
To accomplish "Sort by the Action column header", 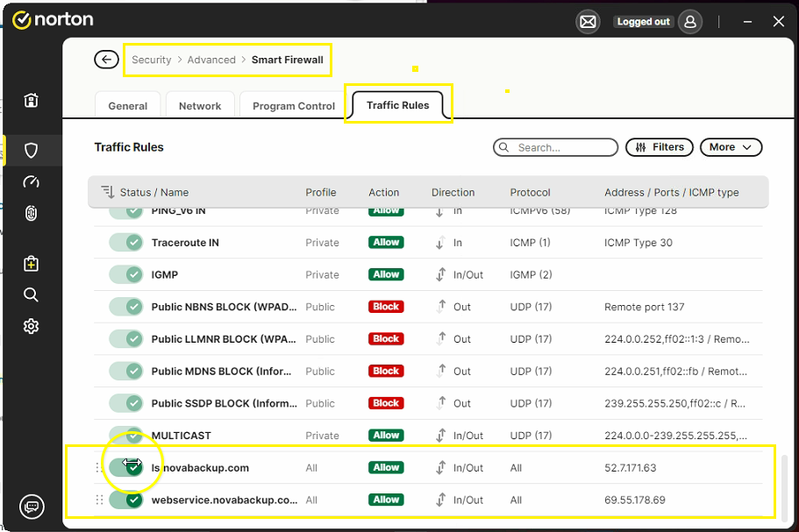I will (383, 192).
